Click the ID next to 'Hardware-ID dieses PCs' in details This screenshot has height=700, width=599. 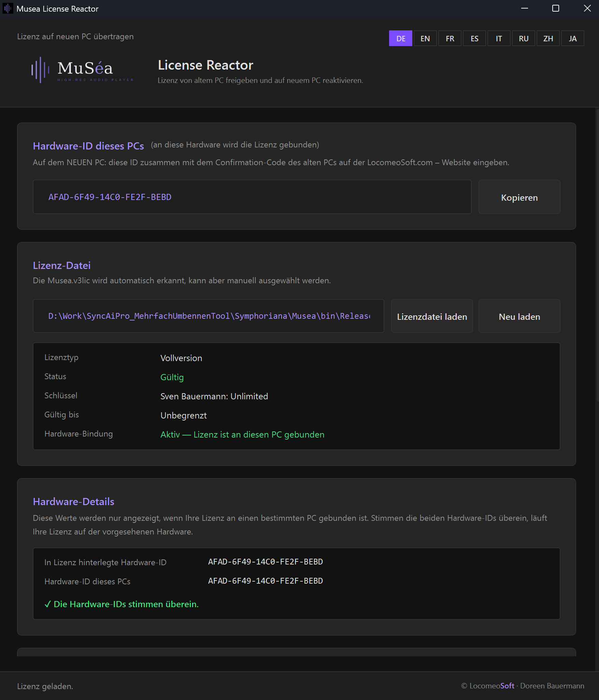(266, 581)
